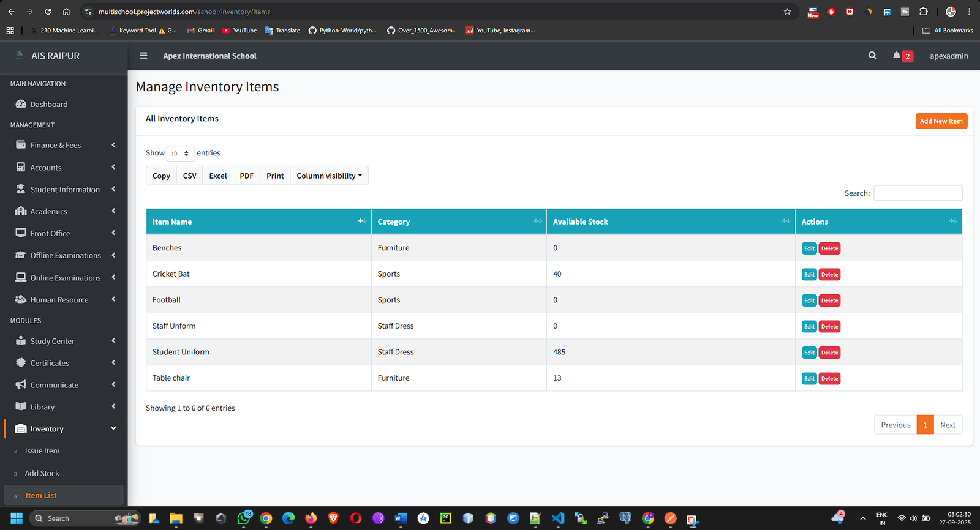Open the show entries count selector

pos(180,154)
